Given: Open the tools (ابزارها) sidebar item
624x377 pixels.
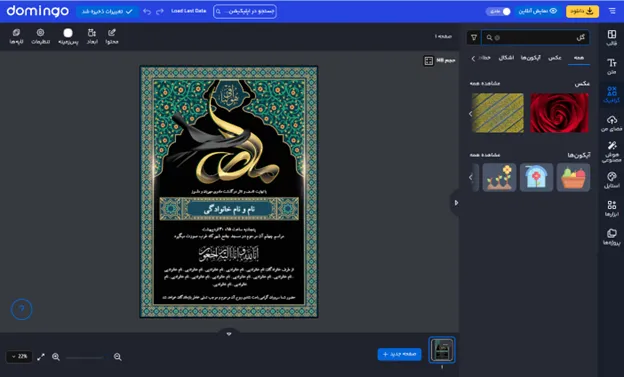Looking at the screenshot, I should (612, 209).
